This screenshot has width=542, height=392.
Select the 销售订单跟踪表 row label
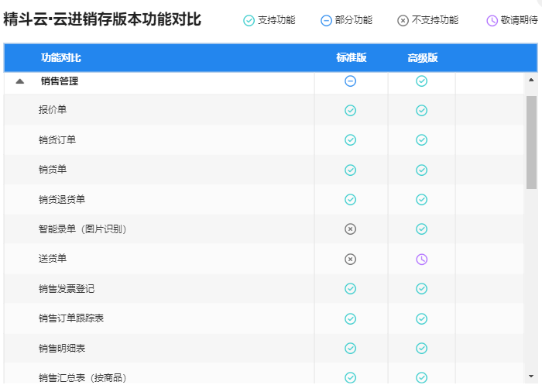[x=71, y=318]
